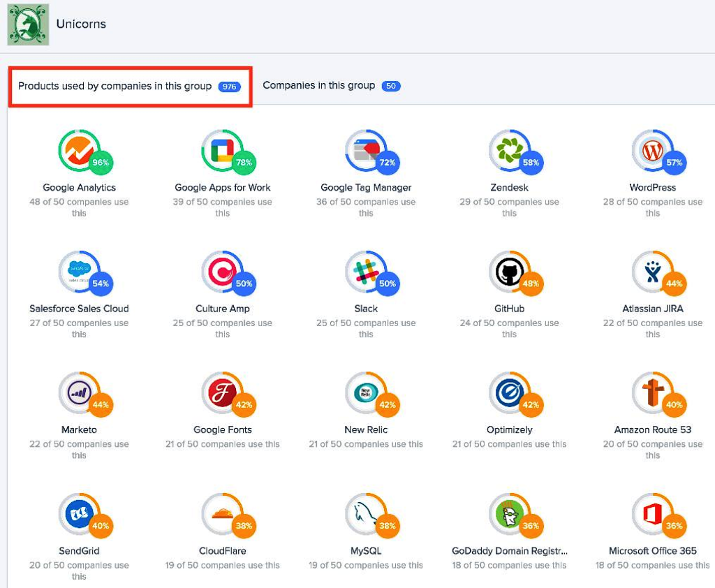Open the Google Apps for Work icon

pos(223,151)
